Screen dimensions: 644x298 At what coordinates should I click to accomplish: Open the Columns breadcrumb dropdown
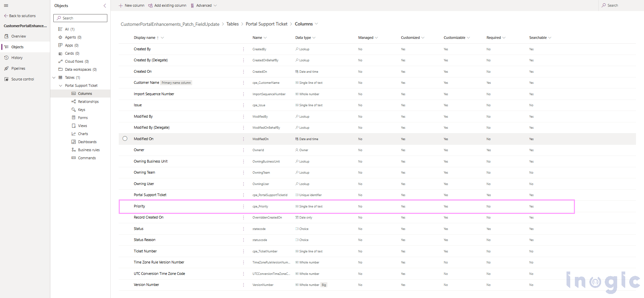(x=316, y=24)
